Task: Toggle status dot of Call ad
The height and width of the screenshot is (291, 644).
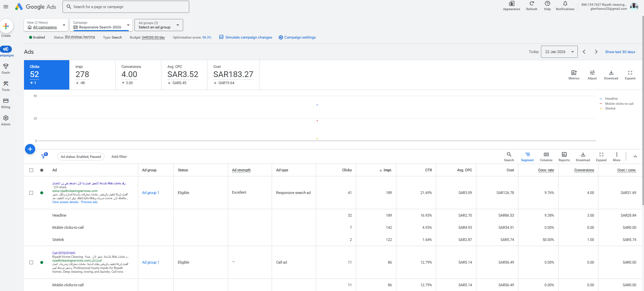Action: click(x=42, y=263)
